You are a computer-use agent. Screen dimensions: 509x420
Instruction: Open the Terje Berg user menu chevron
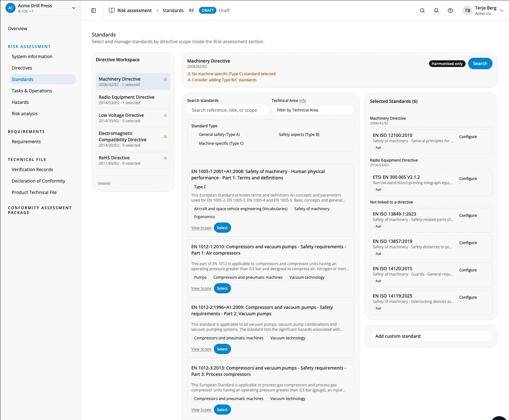(502, 10)
